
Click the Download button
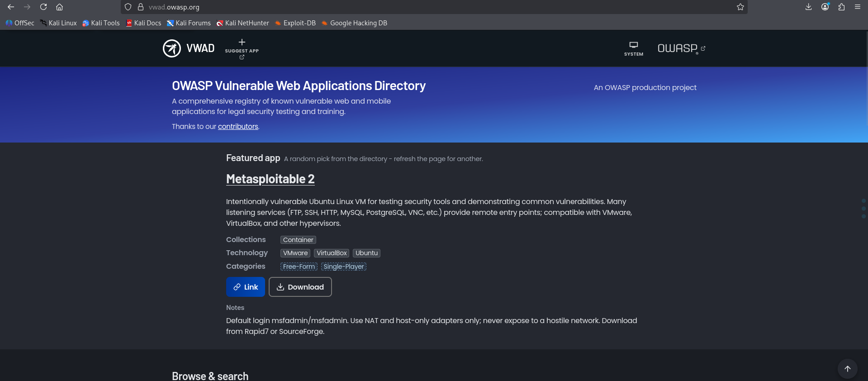coord(300,287)
